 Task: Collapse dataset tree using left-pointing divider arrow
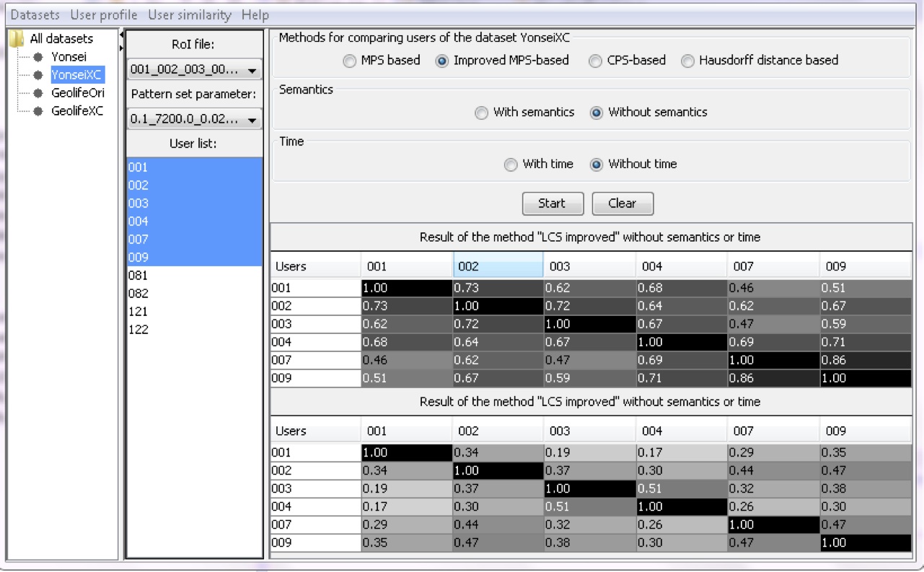[x=121, y=35]
